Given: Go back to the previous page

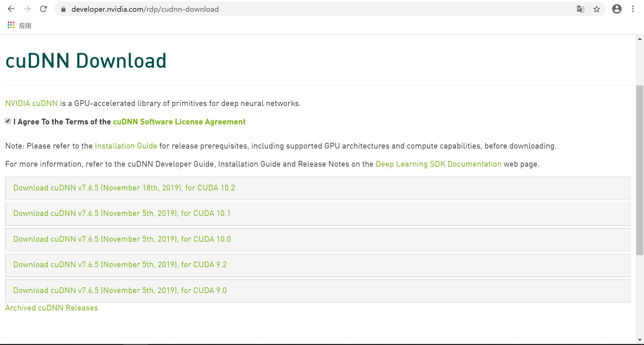Looking at the screenshot, I should tap(11, 9).
